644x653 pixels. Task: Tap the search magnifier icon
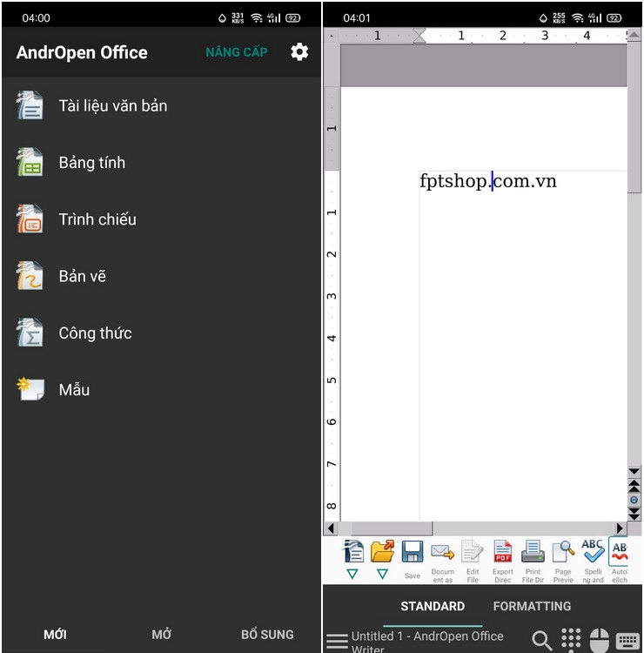tap(541, 640)
